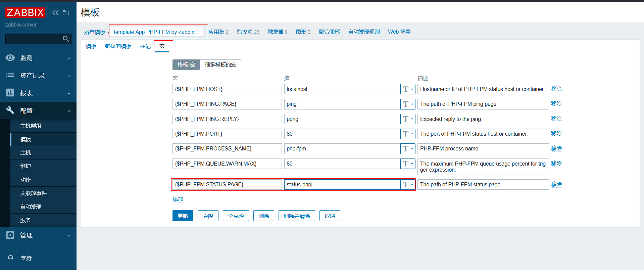Open 自动发现规则 link

(364, 32)
